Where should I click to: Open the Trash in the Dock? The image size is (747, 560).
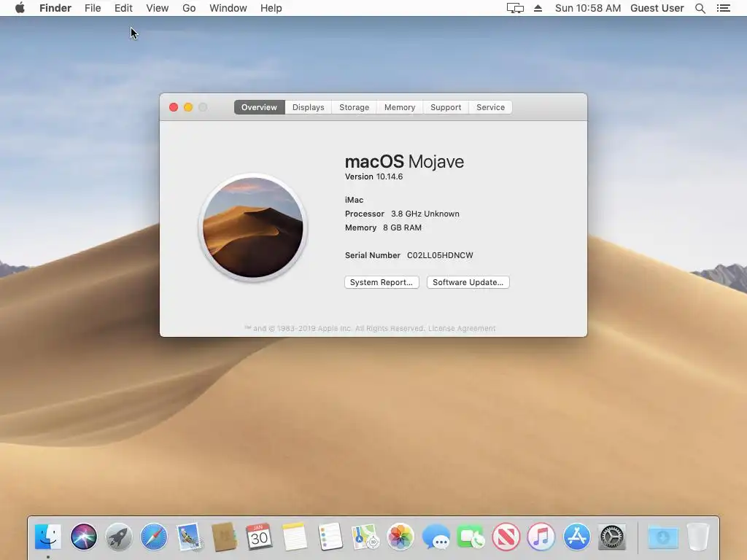pyautogui.click(x=698, y=537)
